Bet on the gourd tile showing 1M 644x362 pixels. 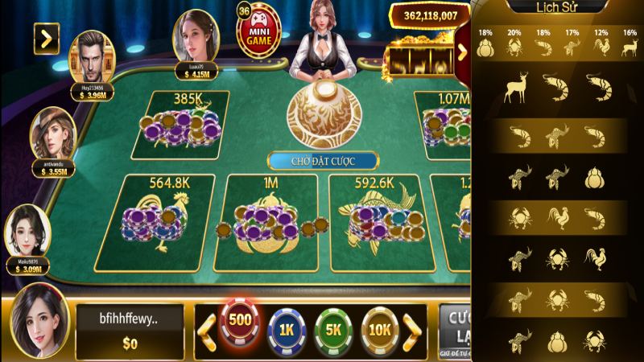[266, 223]
